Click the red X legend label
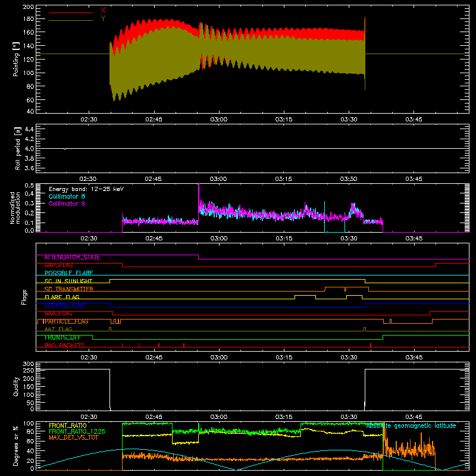 103,11
